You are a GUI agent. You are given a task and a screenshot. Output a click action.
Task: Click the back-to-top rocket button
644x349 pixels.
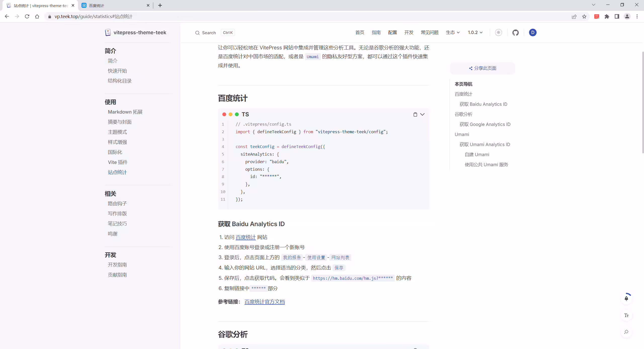626,299
